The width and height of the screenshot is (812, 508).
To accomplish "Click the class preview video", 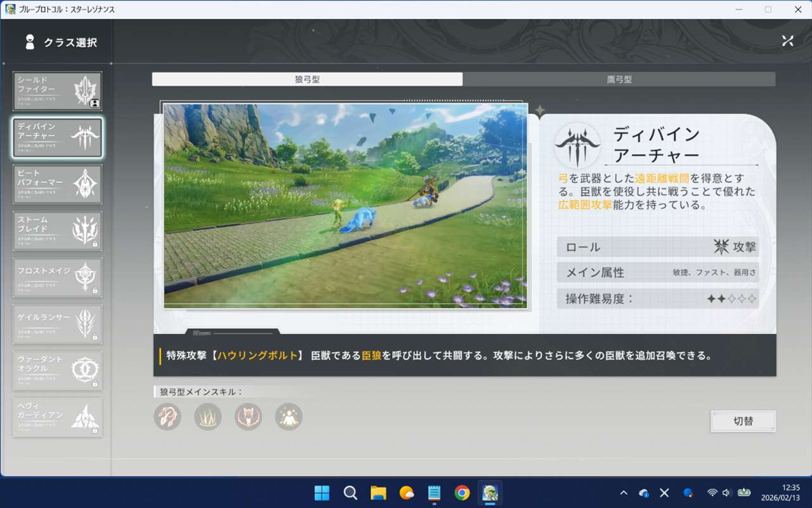I will click(x=345, y=206).
